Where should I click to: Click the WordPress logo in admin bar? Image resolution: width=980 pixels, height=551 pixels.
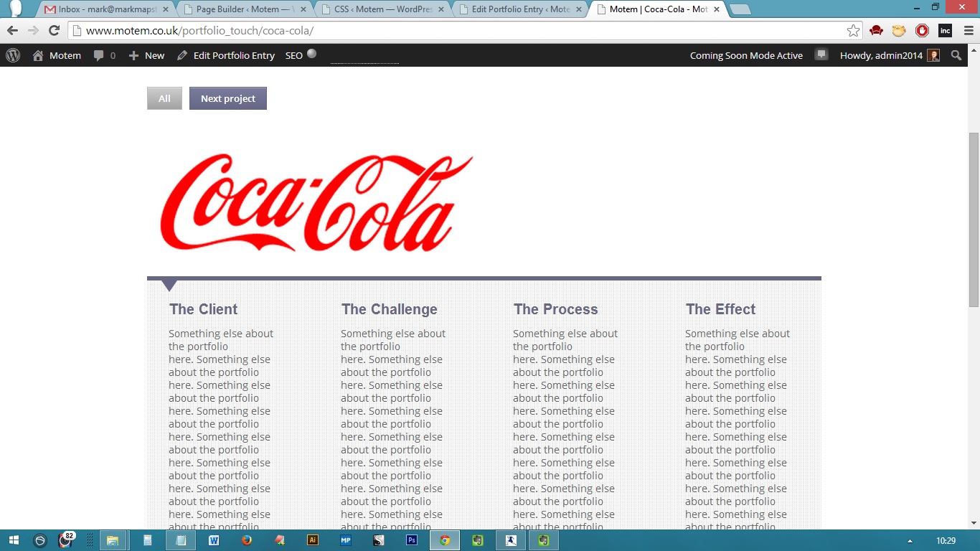pyautogui.click(x=13, y=55)
